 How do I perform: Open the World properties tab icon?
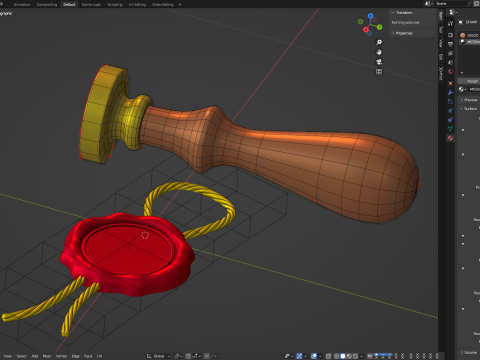click(451, 72)
